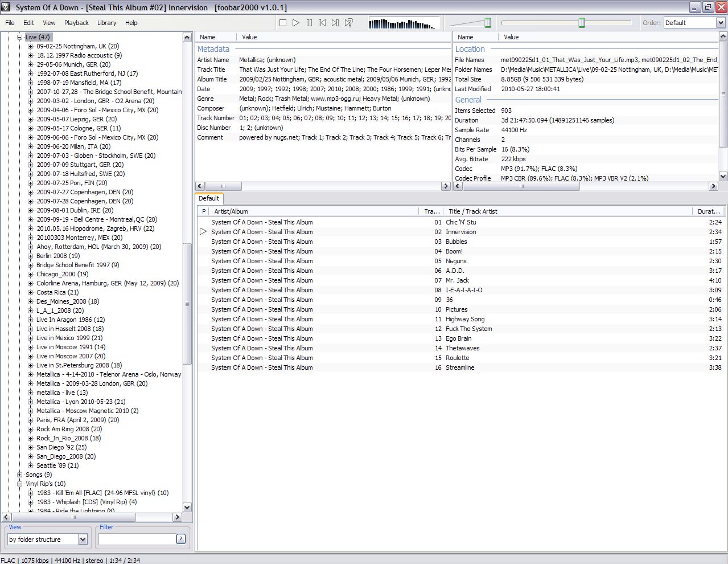Open the Order dropdown
Viewport: 728px width, 564px height.
click(x=721, y=23)
